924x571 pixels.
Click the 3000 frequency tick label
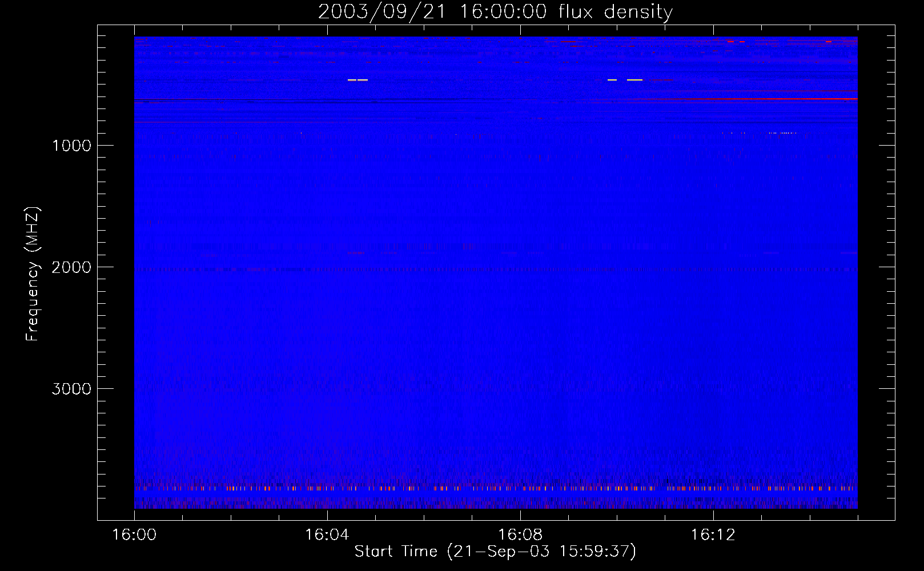[x=71, y=389]
